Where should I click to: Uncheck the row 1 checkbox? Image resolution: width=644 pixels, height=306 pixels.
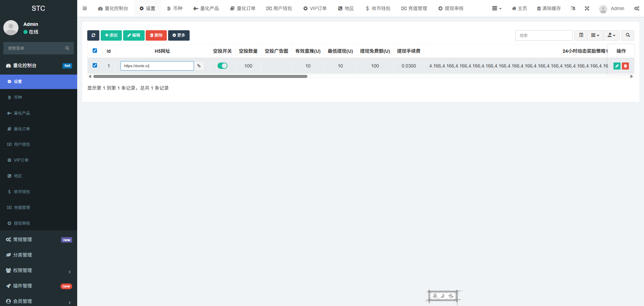click(x=95, y=65)
